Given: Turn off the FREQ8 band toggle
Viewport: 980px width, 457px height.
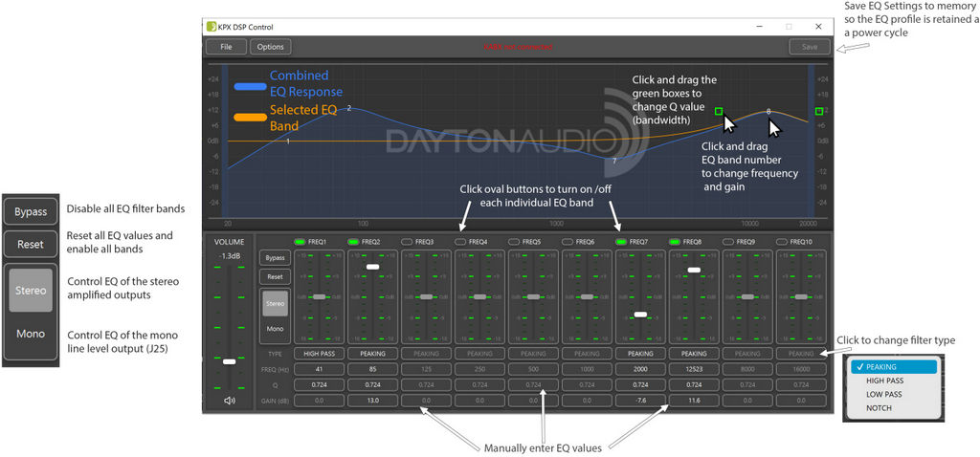Looking at the screenshot, I should tap(676, 241).
